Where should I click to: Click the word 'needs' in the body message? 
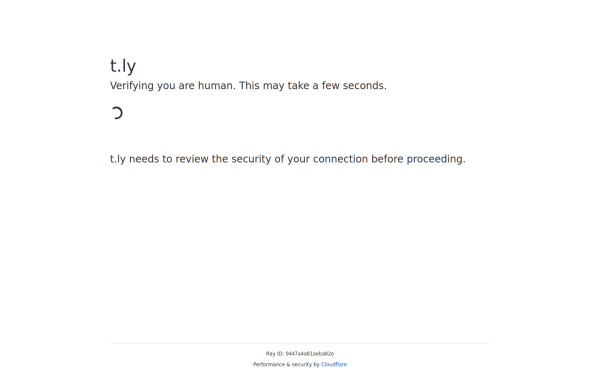coord(144,159)
